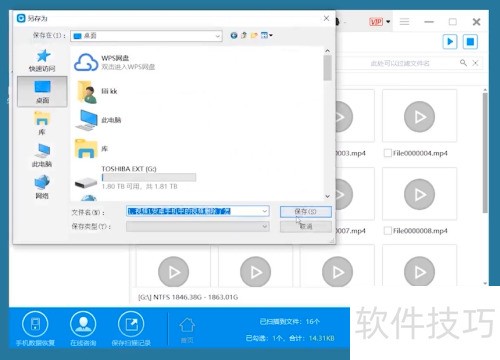Go to home page icon (首页)
The height and width of the screenshot is (360, 500).
[187, 330]
